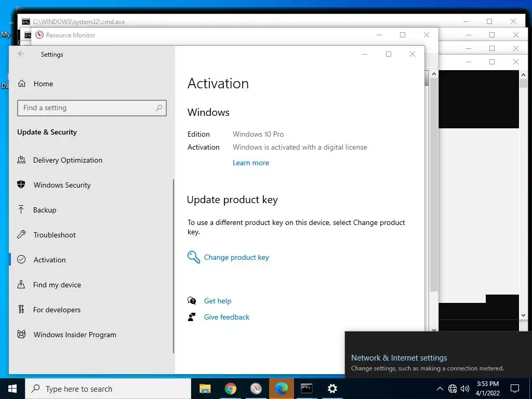The width and height of the screenshot is (532, 399).
Task: Select Backup in the sidebar
Action: click(x=45, y=210)
